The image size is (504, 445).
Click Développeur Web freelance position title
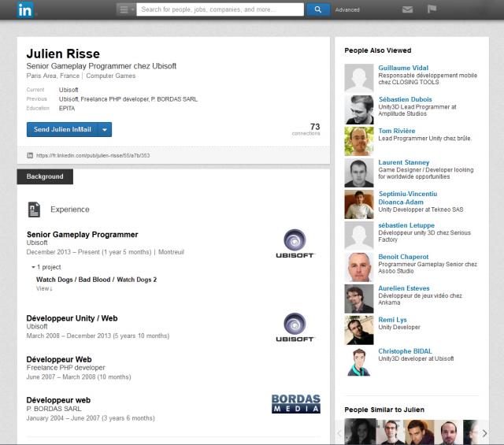pyautogui.click(x=59, y=359)
